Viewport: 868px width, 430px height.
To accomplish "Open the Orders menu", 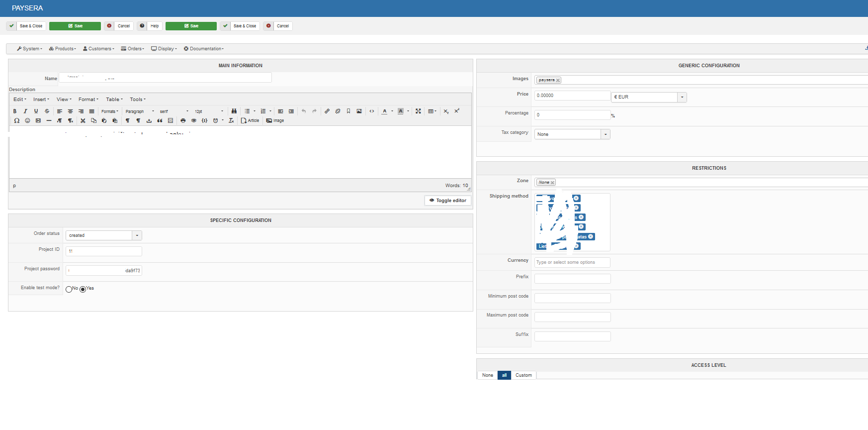I will (133, 49).
